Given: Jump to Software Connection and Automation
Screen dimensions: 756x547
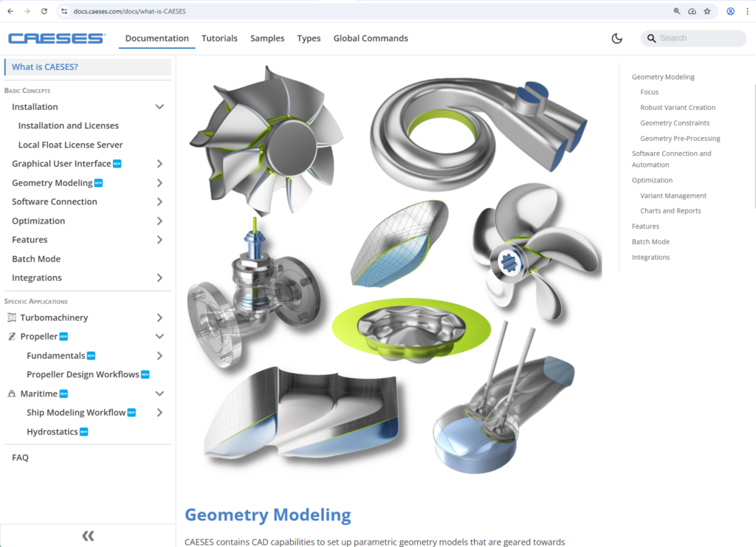Looking at the screenshot, I should point(671,159).
